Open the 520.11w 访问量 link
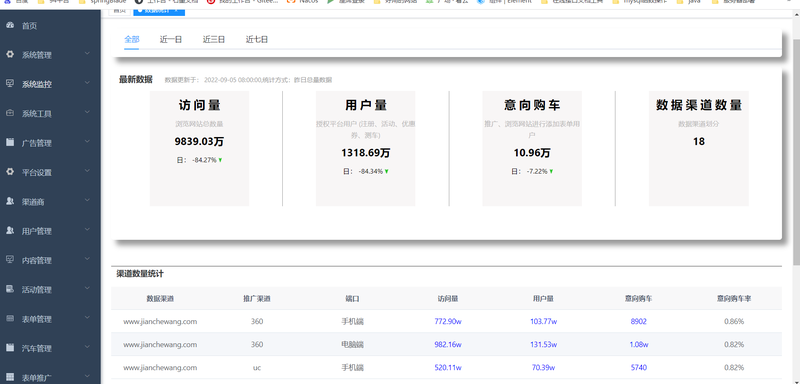The height and width of the screenshot is (384, 800). coord(447,368)
